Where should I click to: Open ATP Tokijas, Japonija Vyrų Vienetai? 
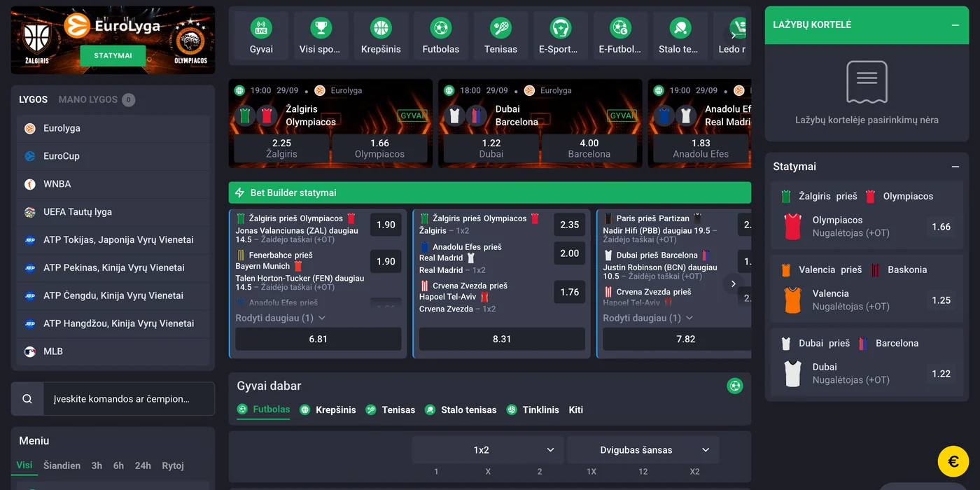tap(113, 240)
